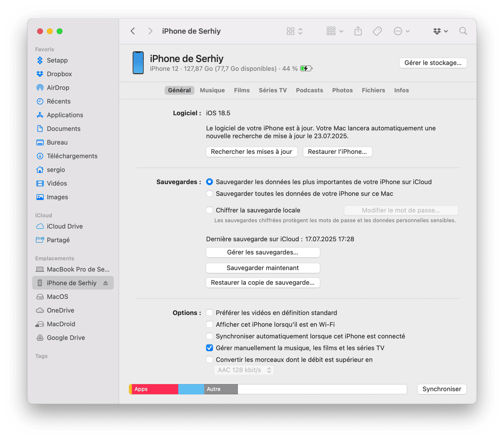Image resolution: width=504 pixels, height=440 pixels.
Task: Enable Chiffrer la sauvegarde locale checkbox
Action: (x=210, y=210)
